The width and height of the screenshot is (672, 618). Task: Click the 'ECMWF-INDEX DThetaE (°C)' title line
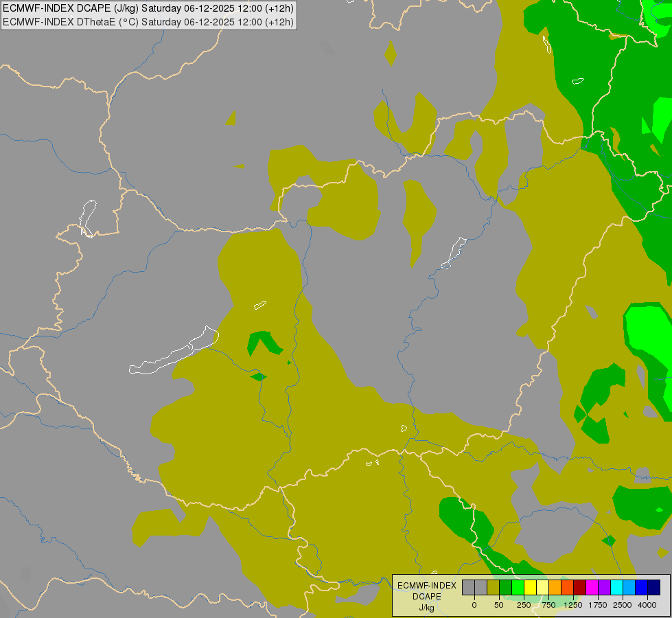coord(148,22)
